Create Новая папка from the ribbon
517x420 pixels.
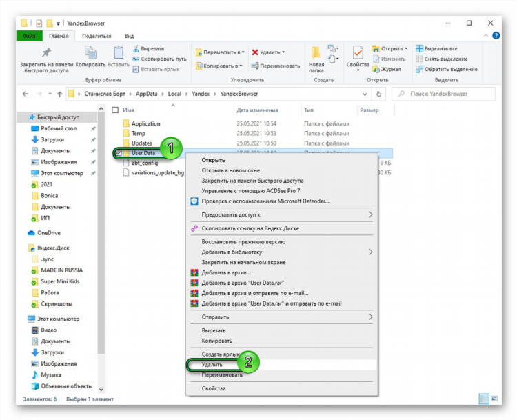(x=316, y=59)
